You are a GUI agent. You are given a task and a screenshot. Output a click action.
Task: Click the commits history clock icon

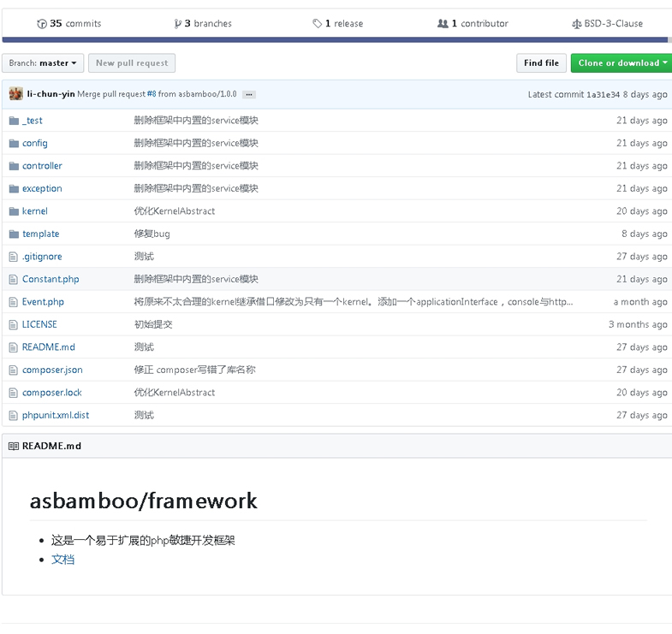point(42,24)
